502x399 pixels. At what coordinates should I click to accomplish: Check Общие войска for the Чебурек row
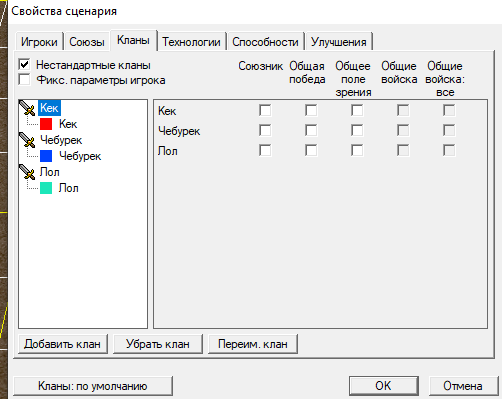pos(403,130)
